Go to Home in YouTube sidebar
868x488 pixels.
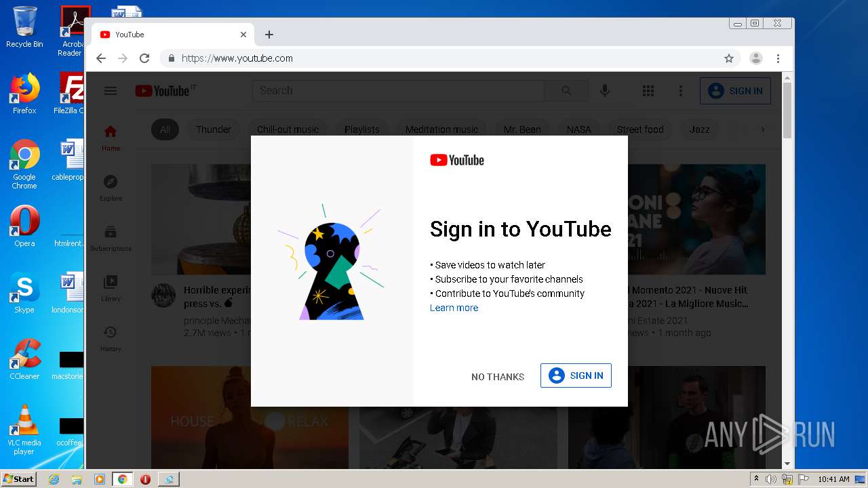coord(111,138)
